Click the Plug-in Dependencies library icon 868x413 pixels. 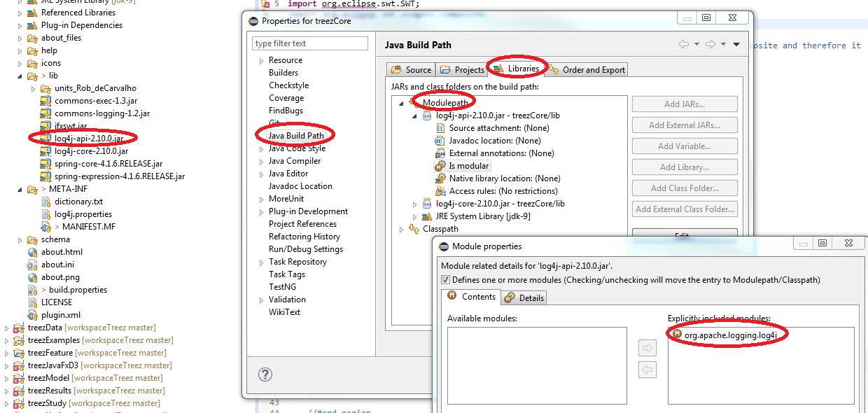coord(33,25)
